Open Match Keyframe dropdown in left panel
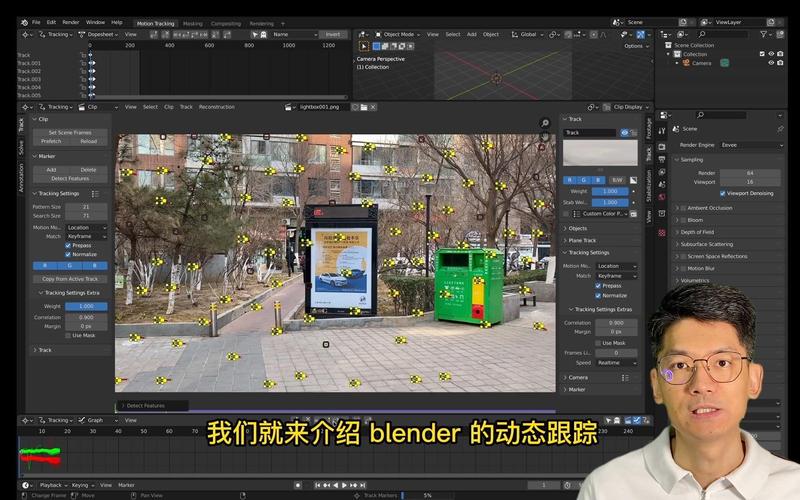This screenshot has height=500, width=800. click(x=86, y=236)
